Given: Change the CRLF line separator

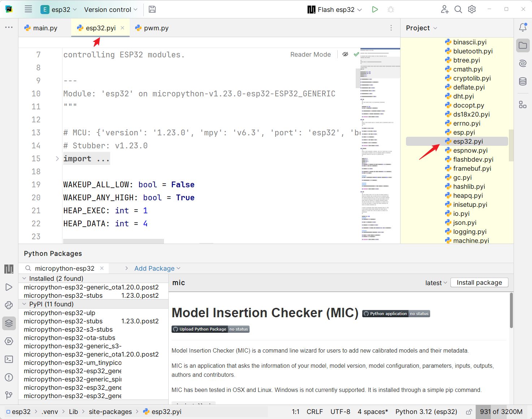Looking at the screenshot, I should [315, 412].
